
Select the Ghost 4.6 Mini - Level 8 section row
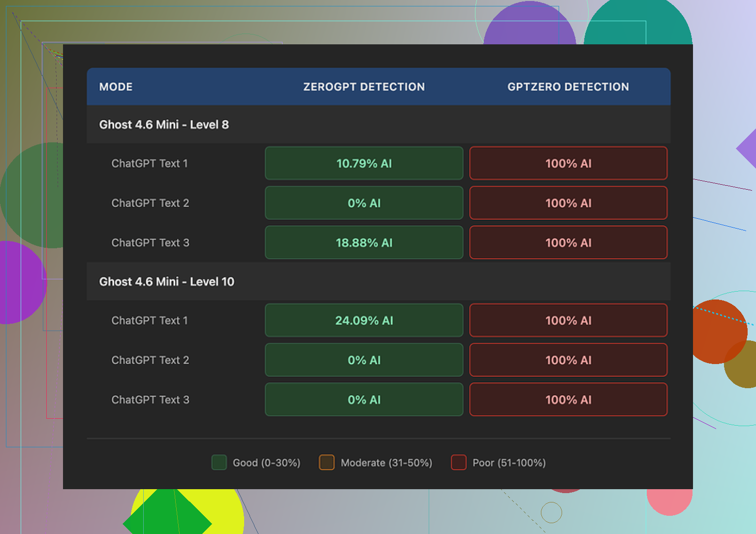[x=164, y=125]
